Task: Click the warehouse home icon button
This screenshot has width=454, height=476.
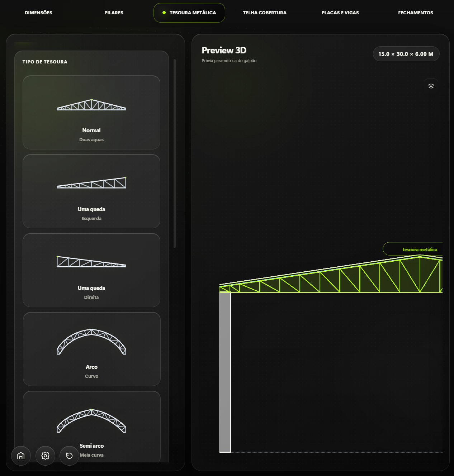Action: (21, 456)
